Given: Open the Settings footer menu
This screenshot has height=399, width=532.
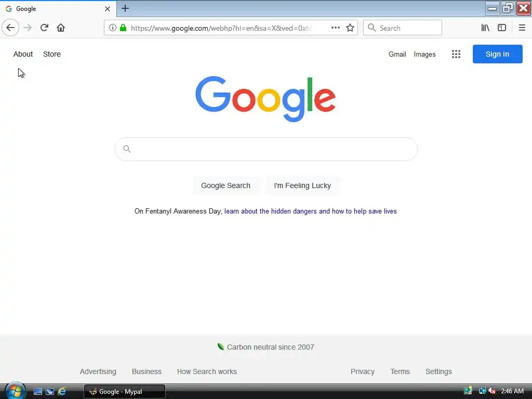Looking at the screenshot, I should (438, 371).
